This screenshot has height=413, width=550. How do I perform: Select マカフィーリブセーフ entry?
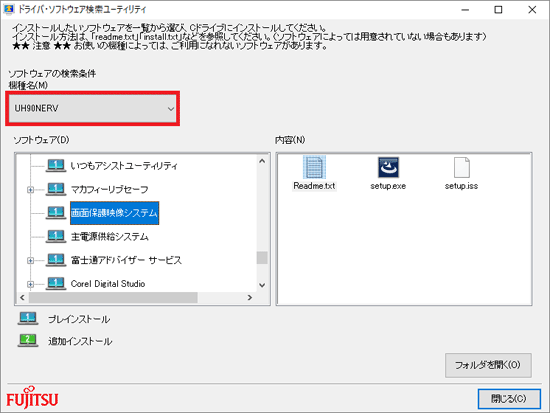[x=109, y=189]
